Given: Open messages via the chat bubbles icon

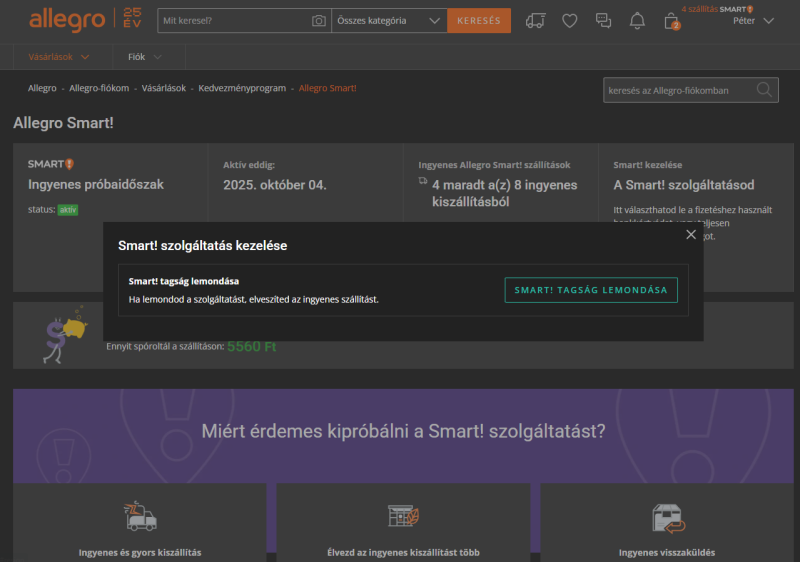Looking at the screenshot, I should 603,21.
